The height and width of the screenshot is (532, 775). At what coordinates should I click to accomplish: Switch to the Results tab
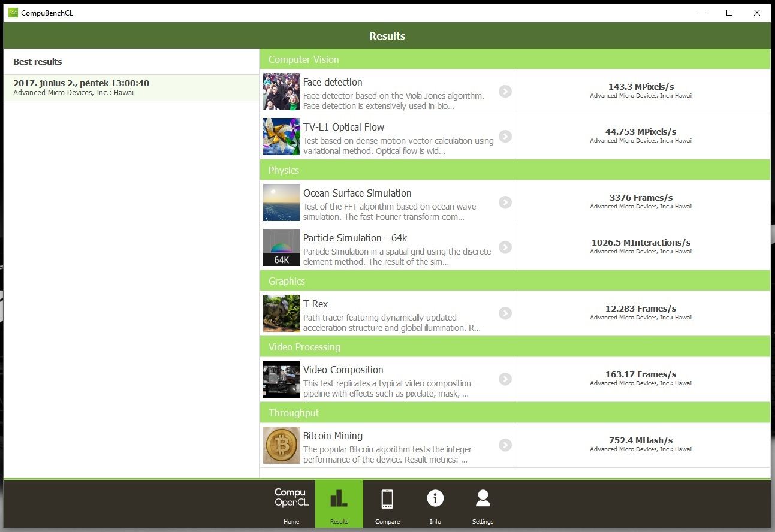pos(339,504)
